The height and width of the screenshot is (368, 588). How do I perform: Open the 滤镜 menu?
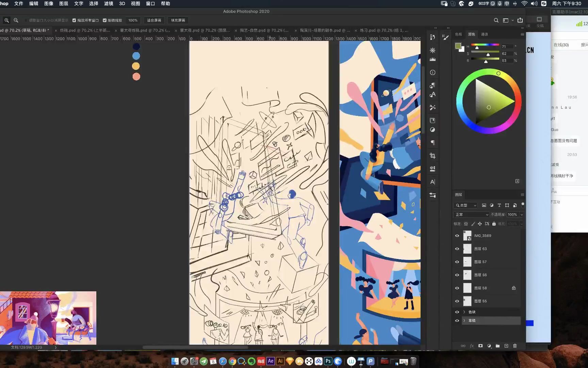[x=109, y=3]
